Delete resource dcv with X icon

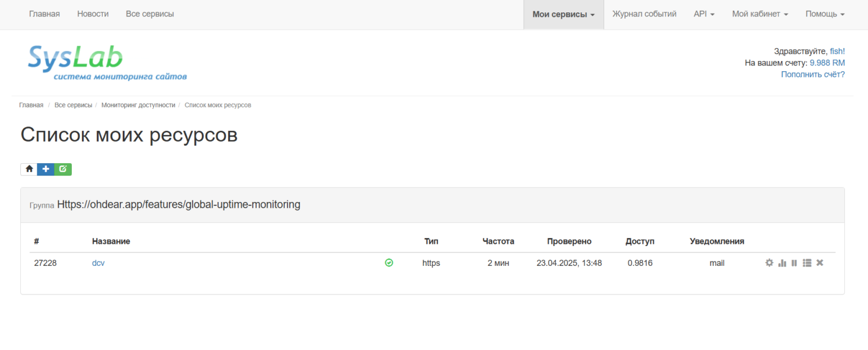click(x=820, y=263)
